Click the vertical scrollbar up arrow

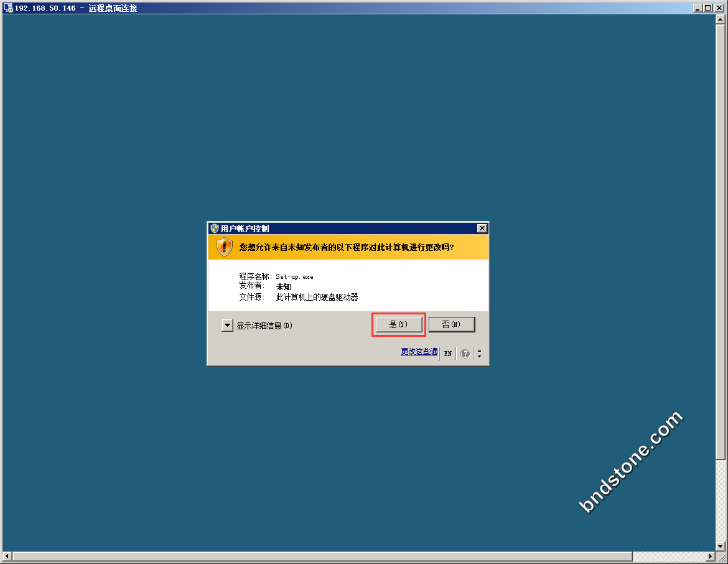pos(721,20)
